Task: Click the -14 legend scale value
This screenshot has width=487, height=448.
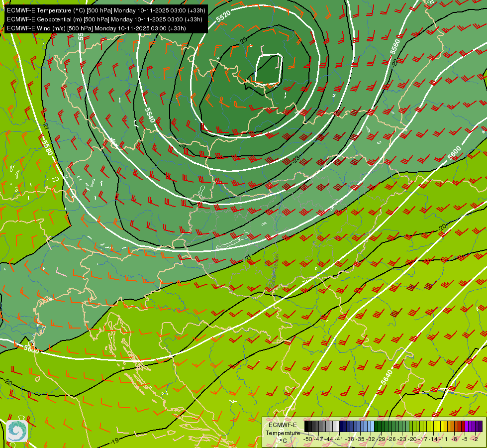Action: coord(434,439)
